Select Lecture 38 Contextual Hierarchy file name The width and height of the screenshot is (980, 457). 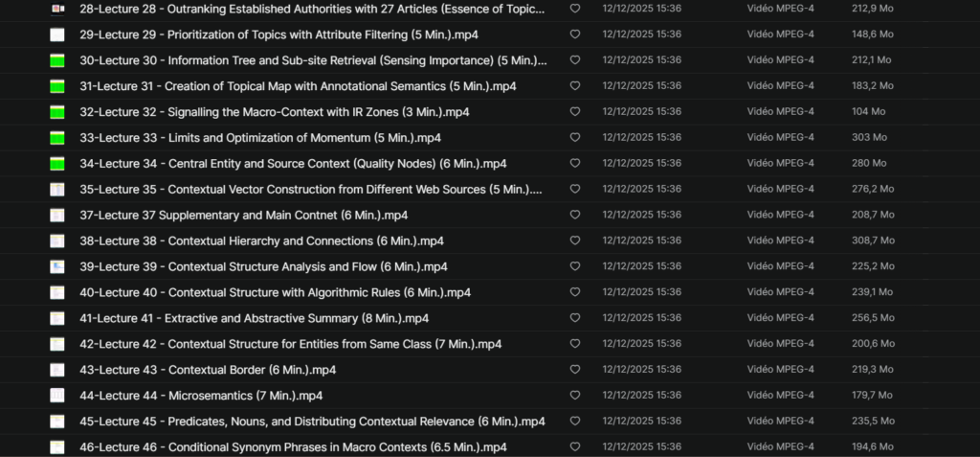coord(262,241)
